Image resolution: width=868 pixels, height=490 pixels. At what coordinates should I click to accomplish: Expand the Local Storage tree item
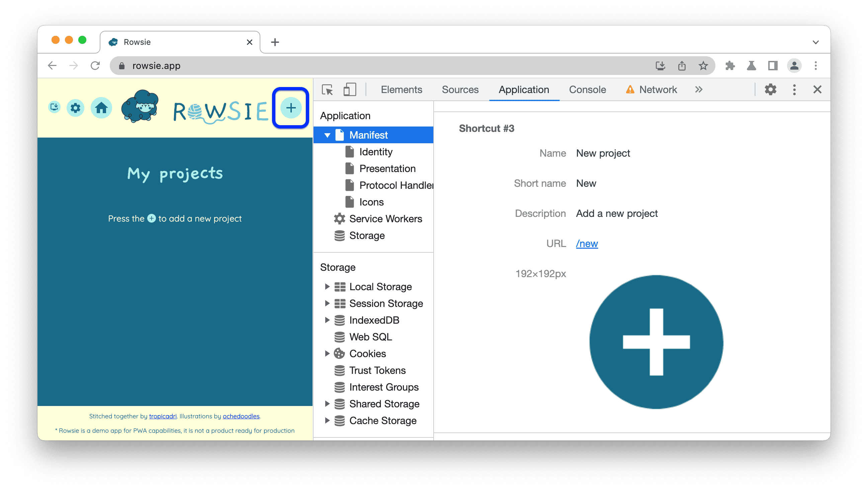(x=327, y=286)
